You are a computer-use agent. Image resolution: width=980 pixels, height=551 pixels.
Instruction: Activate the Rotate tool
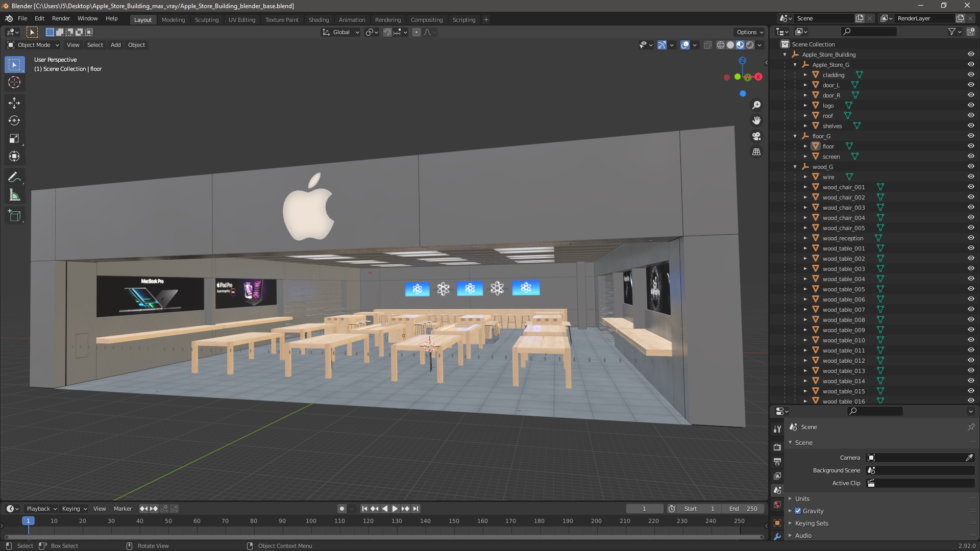[14, 121]
